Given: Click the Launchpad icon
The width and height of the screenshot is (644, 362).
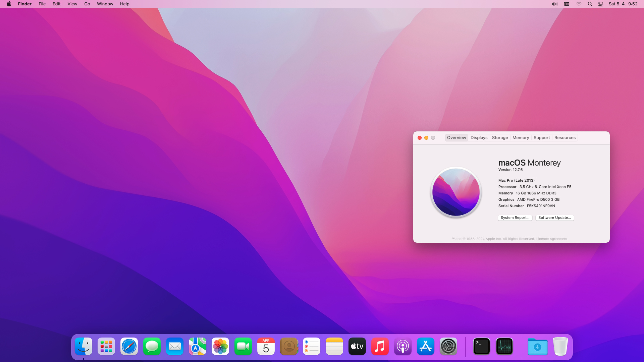Looking at the screenshot, I should coord(106,346).
